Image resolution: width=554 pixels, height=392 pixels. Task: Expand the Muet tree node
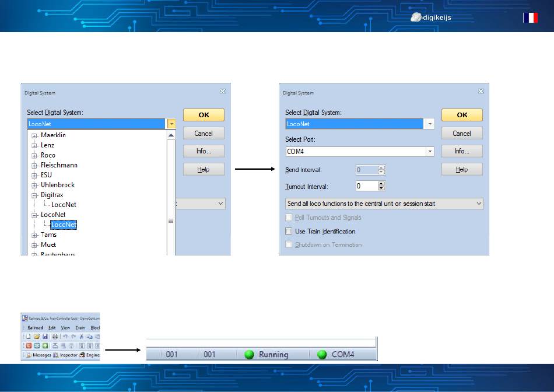click(x=34, y=245)
